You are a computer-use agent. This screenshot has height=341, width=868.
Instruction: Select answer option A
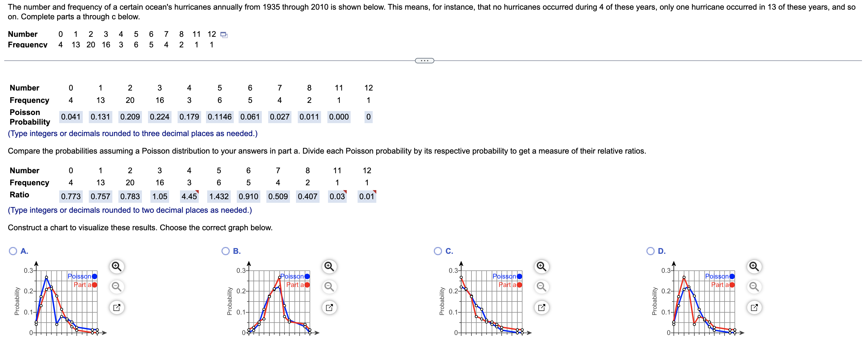point(13,251)
